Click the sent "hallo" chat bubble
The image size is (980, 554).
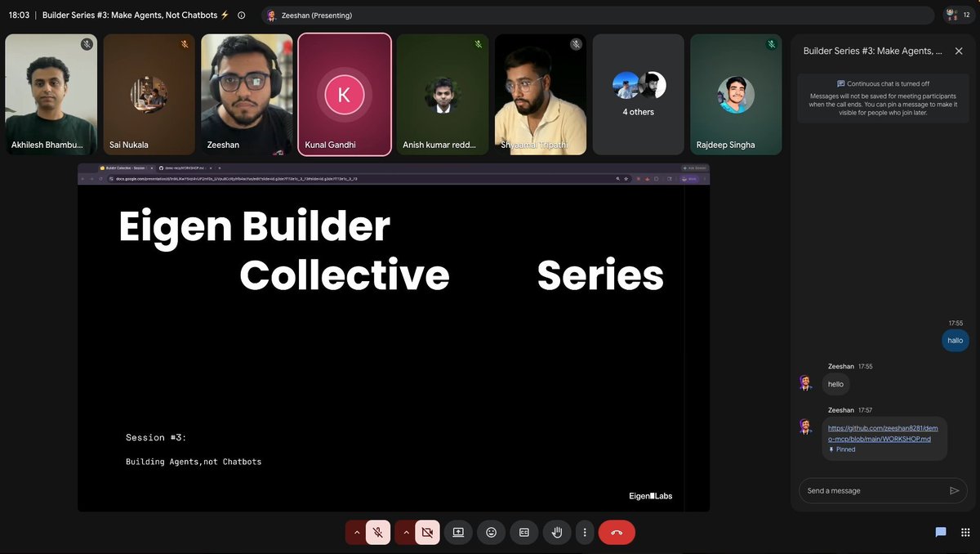[x=955, y=340]
